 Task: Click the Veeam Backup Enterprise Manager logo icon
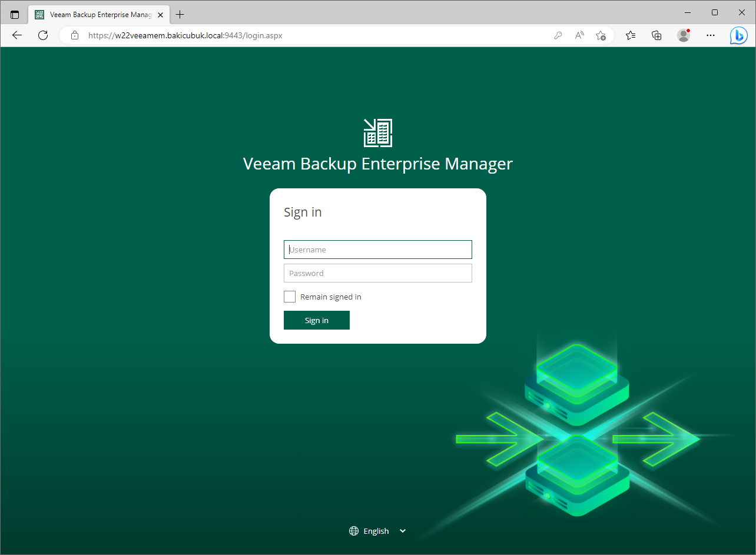[x=377, y=132]
